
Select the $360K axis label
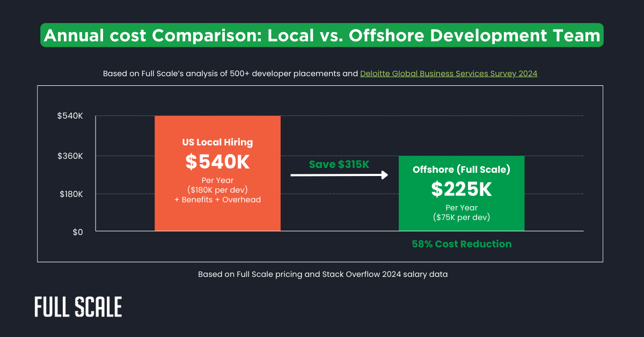point(70,155)
